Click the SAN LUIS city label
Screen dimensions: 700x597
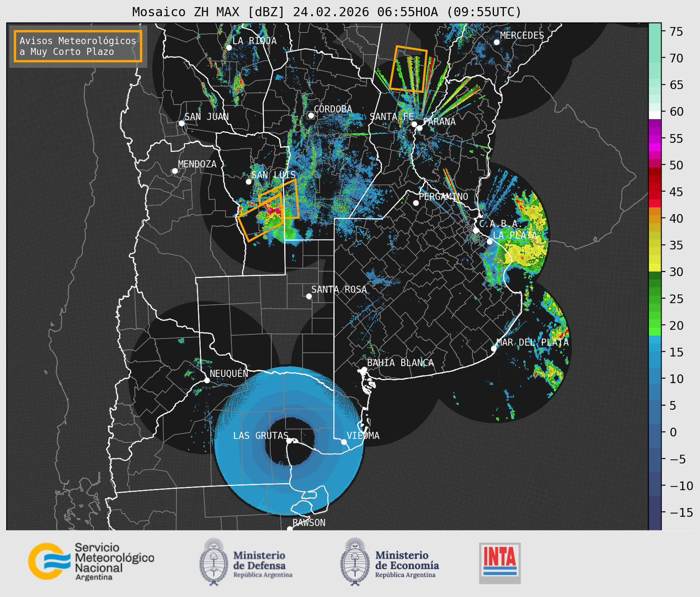tap(273, 175)
